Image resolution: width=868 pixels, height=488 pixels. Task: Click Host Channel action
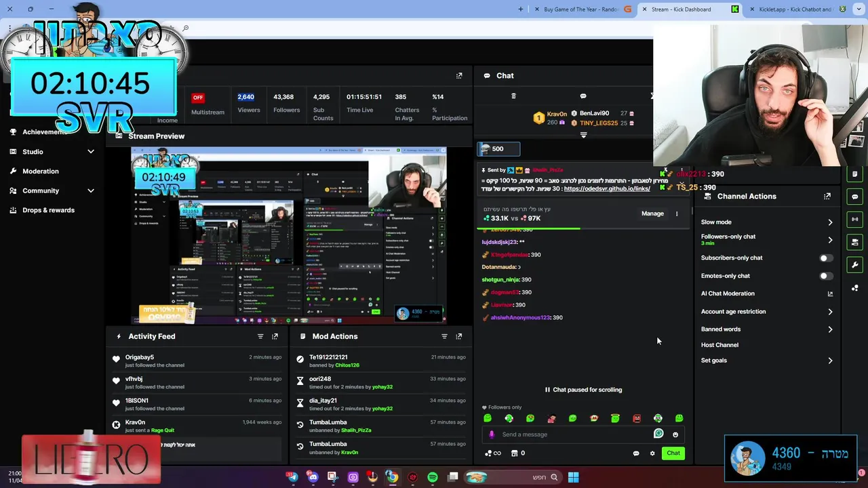tap(719, 345)
